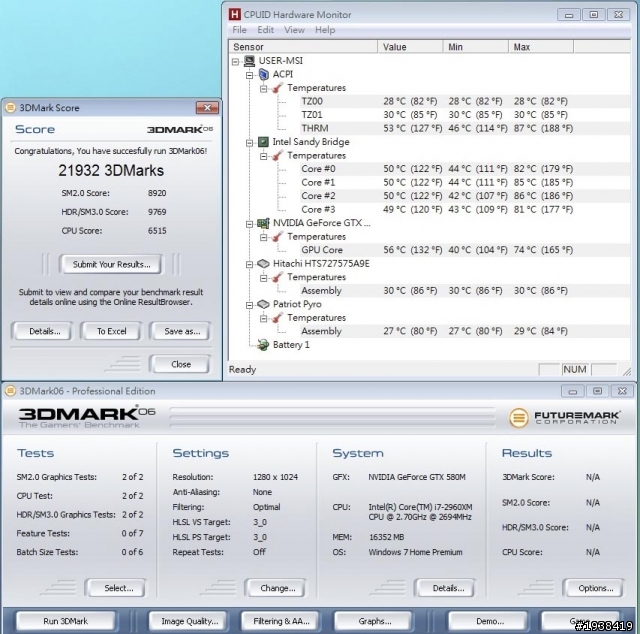Click the 3DMark Score window title icon
Image resolution: width=640 pixels, height=634 pixels.
pyautogui.click(x=10, y=108)
